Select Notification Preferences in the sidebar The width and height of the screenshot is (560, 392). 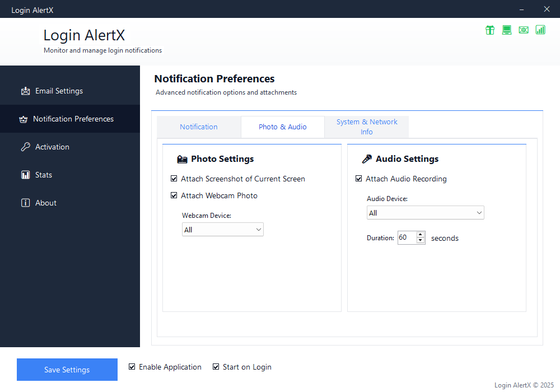pos(70,119)
